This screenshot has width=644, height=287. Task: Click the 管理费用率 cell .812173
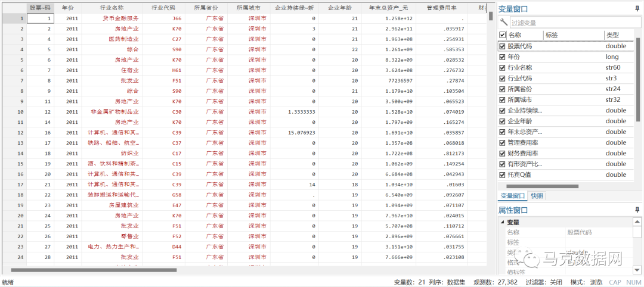click(x=441, y=154)
